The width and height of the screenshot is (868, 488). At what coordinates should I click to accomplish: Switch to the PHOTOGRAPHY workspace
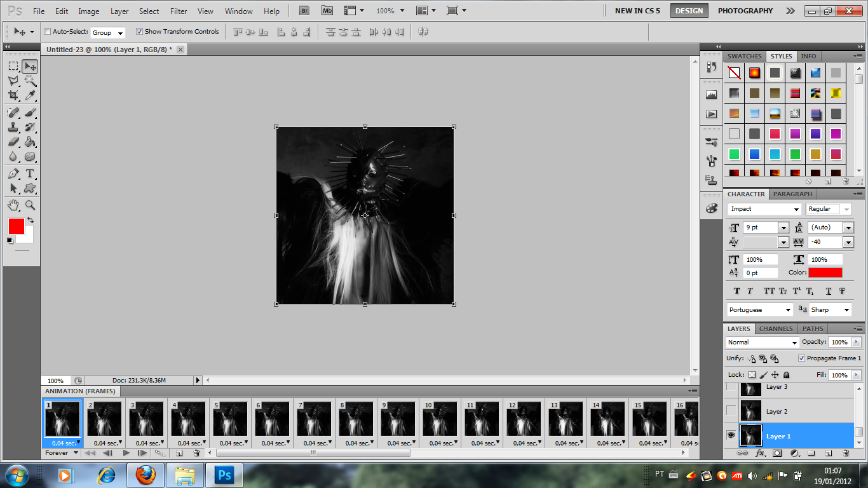[x=745, y=11]
